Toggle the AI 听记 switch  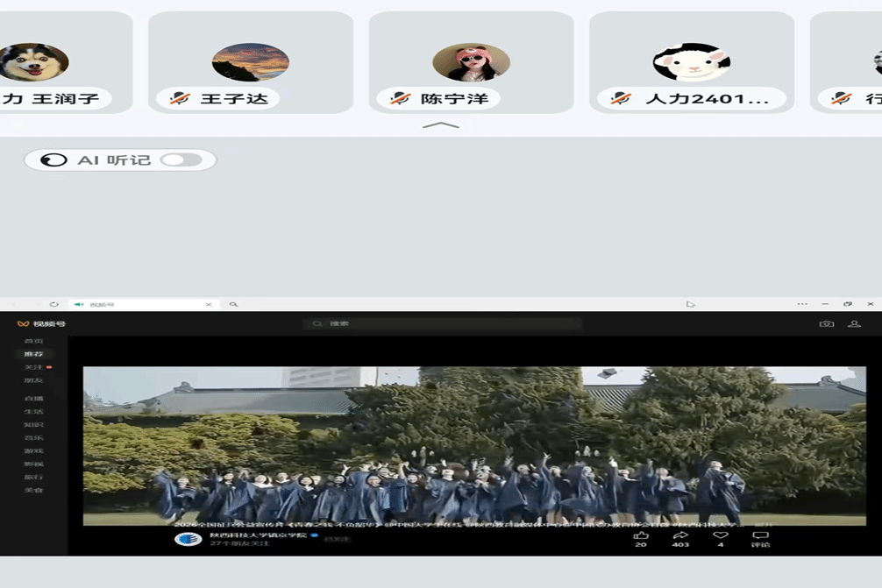(x=181, y=160)
